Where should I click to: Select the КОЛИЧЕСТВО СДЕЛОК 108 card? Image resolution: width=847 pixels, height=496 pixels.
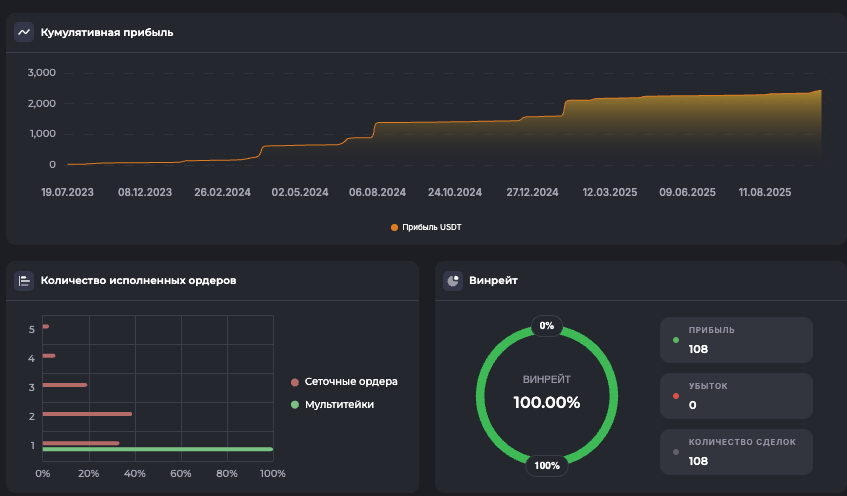tap(736, 451)
